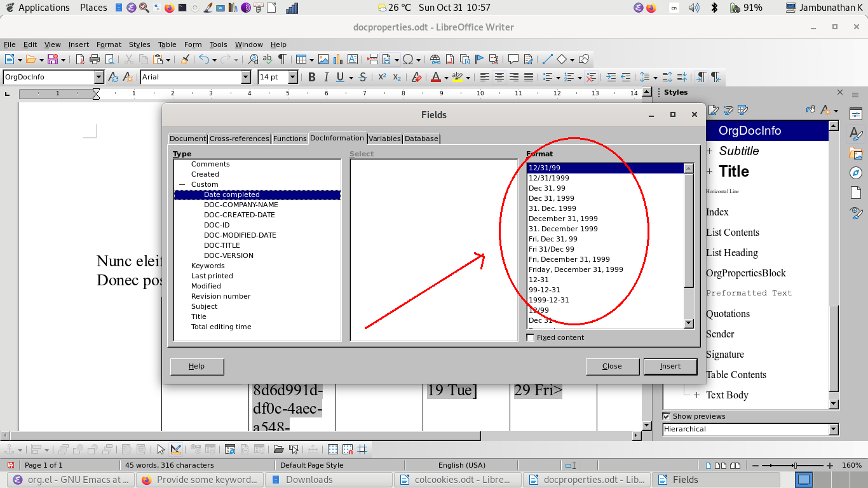Viewport: 868px width, 488px height.
Task: Click the Clone Formatting paintbrush icon
Action: tap(185, 60)
